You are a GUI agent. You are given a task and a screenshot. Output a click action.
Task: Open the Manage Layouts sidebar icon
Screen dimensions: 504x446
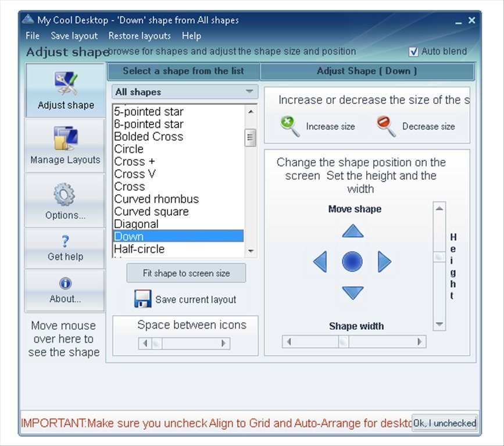(66, 138)
